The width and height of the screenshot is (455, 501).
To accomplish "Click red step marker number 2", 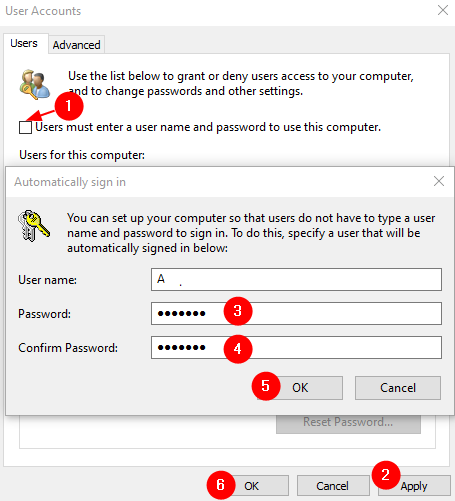I will pyautogui.click(x=386, y=475).
